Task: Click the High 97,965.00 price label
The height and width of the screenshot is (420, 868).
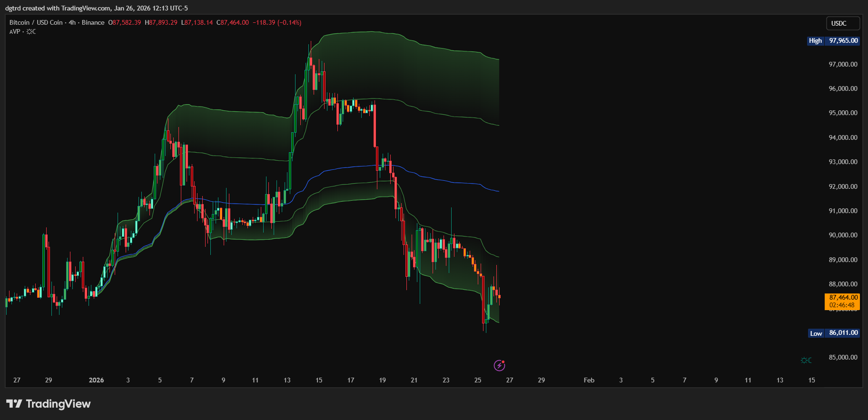Action: [x=834, y=40]
